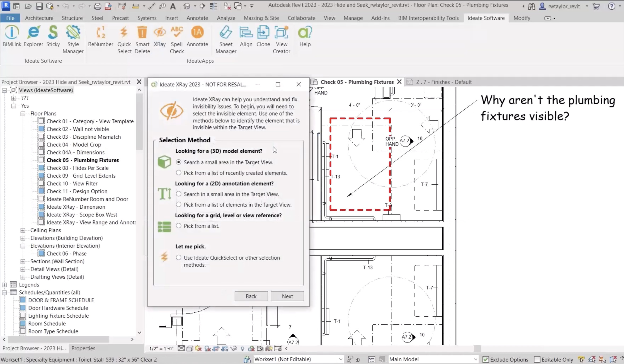This screenshot has width=624, height=364.
Task: Toggle Editable Only checkbox
Action: tap(537, 359)
